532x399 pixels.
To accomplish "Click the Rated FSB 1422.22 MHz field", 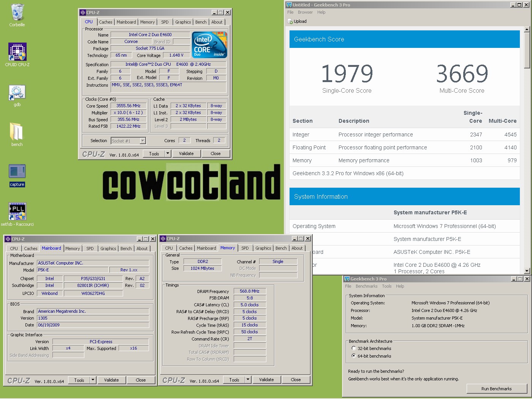I will tap(128, 126).
